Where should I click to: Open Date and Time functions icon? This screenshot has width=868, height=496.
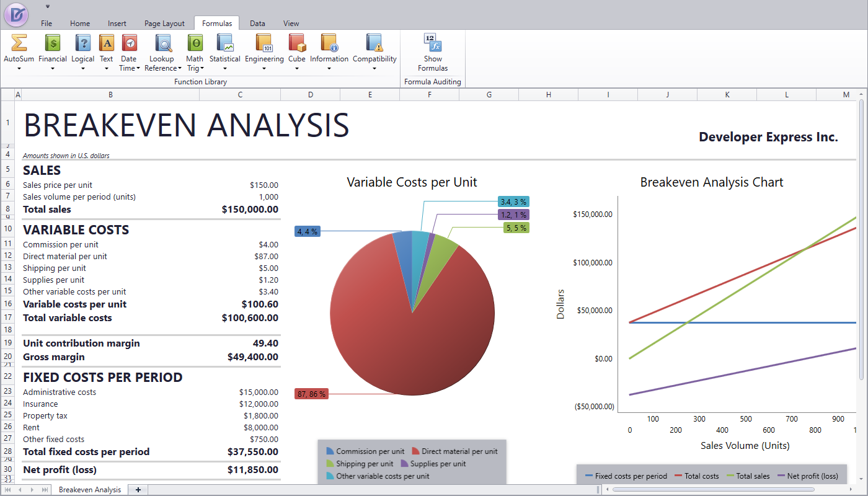(129, 43)
